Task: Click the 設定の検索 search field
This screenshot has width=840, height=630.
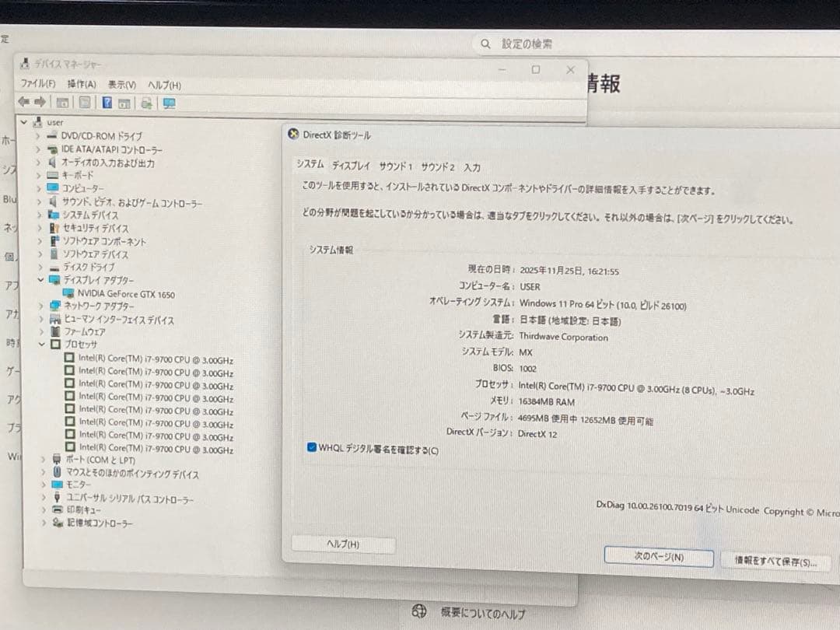Action: 526,44
